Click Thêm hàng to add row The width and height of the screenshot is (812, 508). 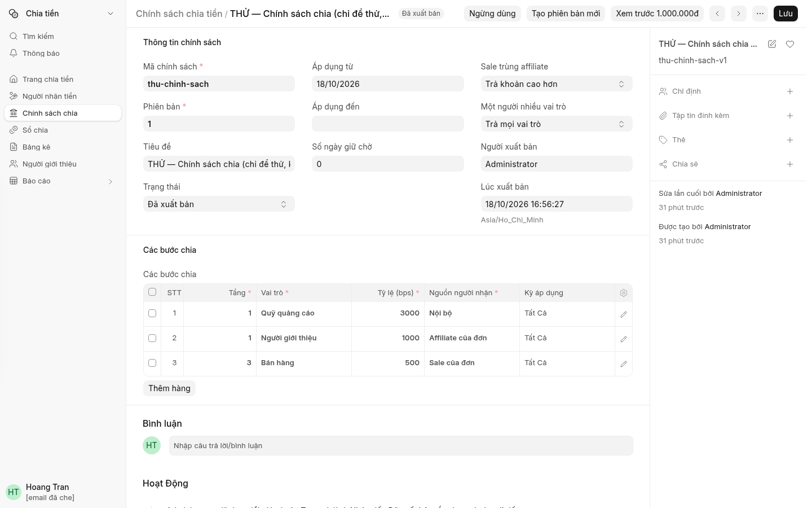(169, 388)
